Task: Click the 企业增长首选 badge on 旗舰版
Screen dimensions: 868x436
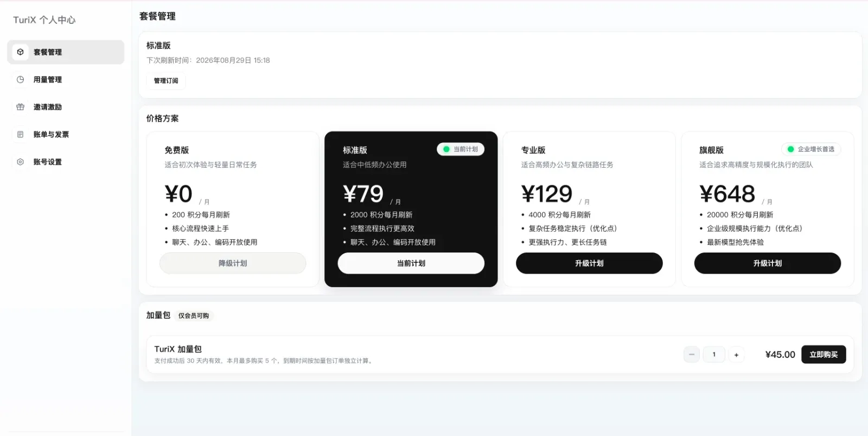Action: tap(811, 149)
